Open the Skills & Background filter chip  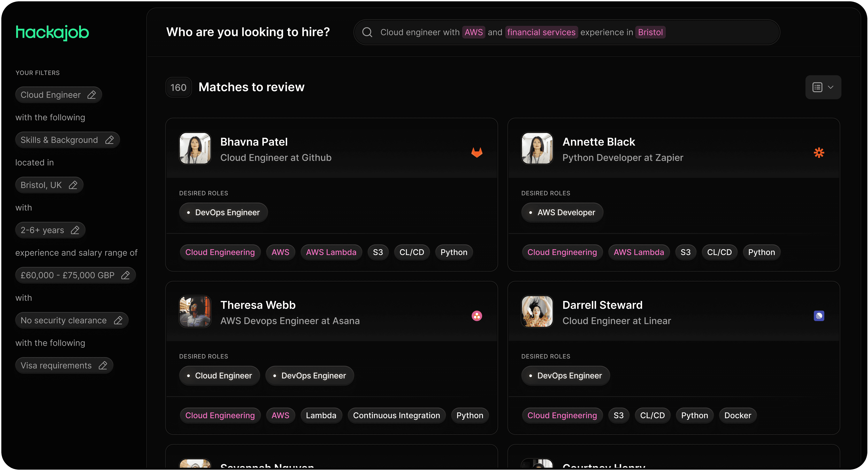pyautogui.click(x=67, y=140)
